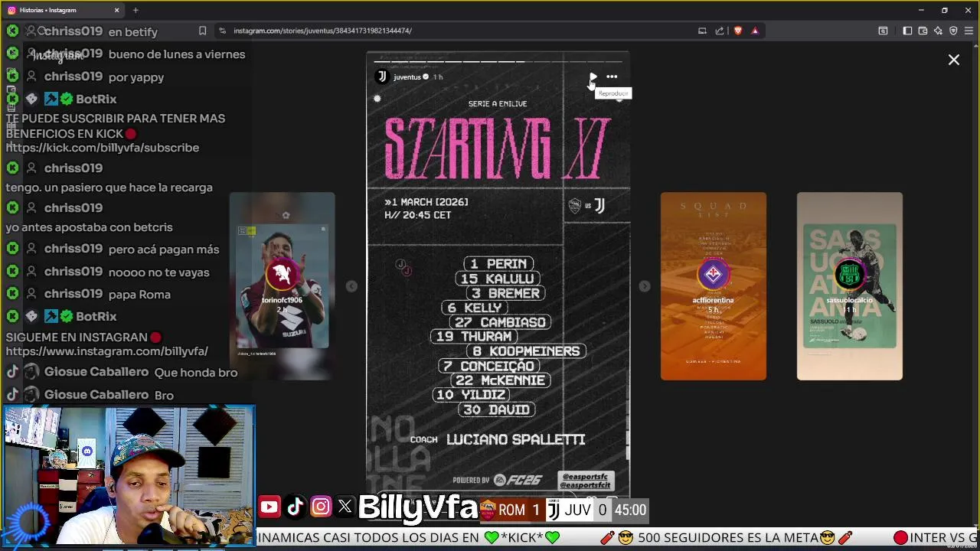Open the Brave Rewards triangle icon

point(755,31)
